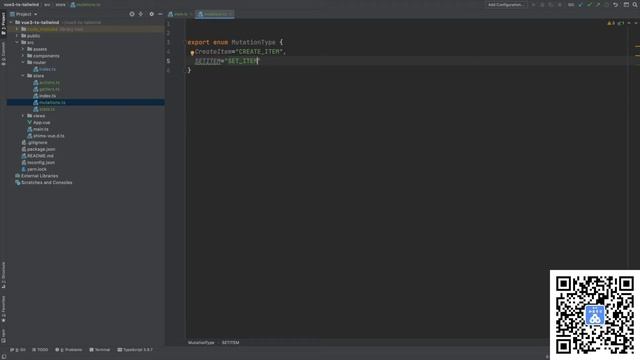Select index.ts under router folder
Image resolution: width=640 pixels, height=360 pixels.
[x=44, y=69]
